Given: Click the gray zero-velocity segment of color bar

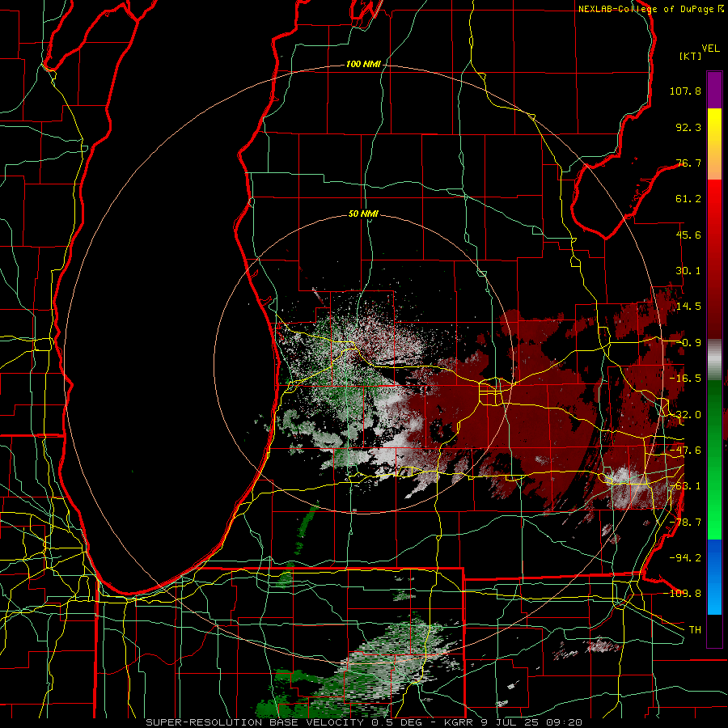Looking at the screenshot, I should tap(714, 359).
